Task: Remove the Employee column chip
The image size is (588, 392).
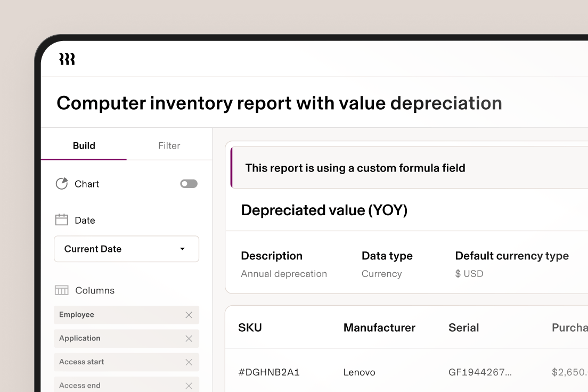Action: pyautogui.click(x=189, y=315)
